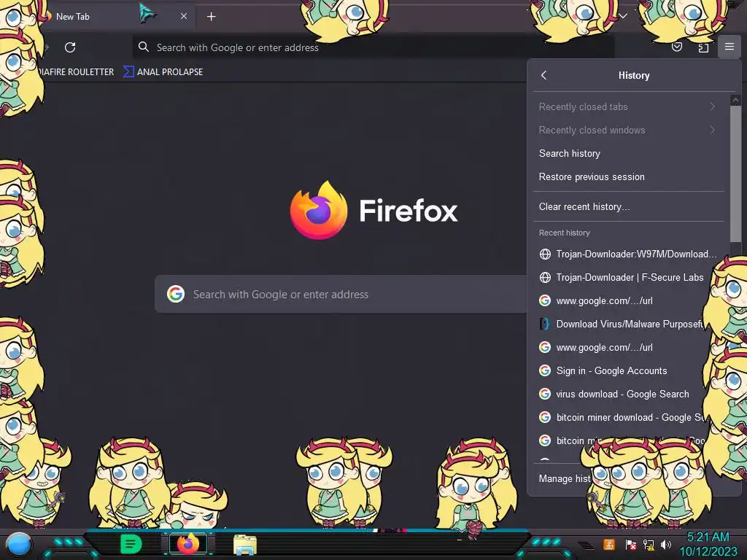Select Search history menu entry

click(x=627, y=153)
